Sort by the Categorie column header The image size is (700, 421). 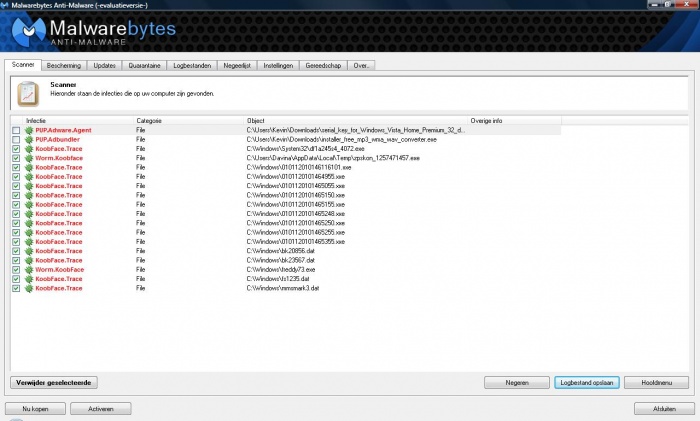pyautogui.click(x=188, y=121)
